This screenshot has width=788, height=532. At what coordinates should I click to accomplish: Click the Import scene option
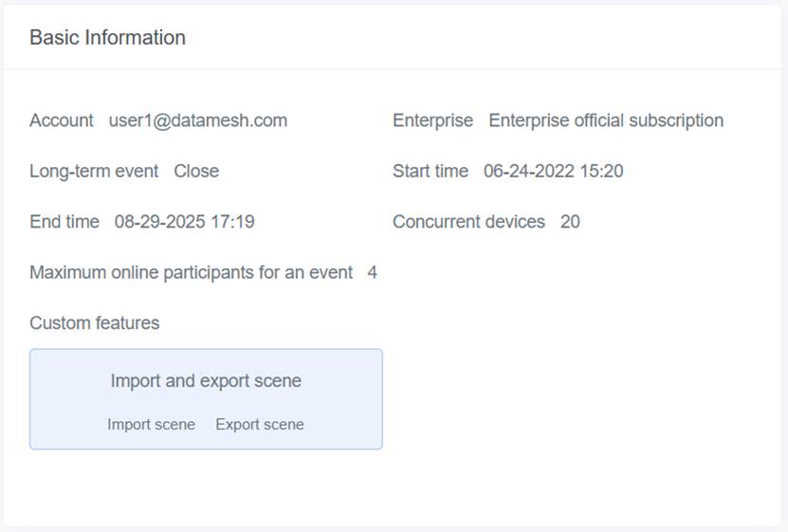pos(151,425)
